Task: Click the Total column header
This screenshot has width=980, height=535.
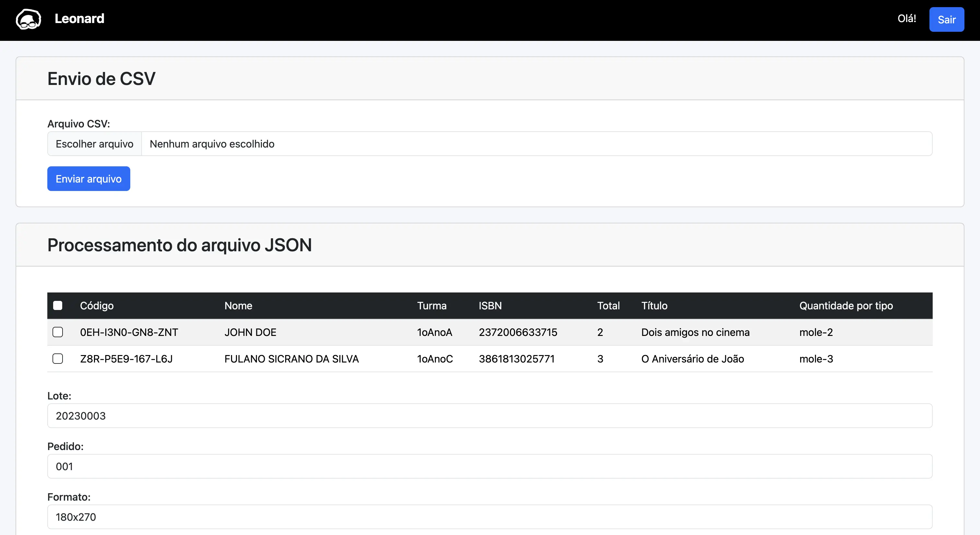Action: click(x=608, y=305)
